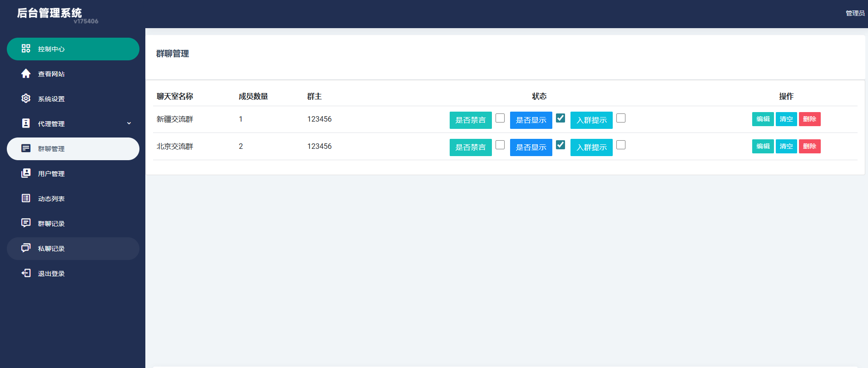Viewport: 868px width, 368px height.
Task: Click the 管理员 account label
Action: tap(855, 14)
